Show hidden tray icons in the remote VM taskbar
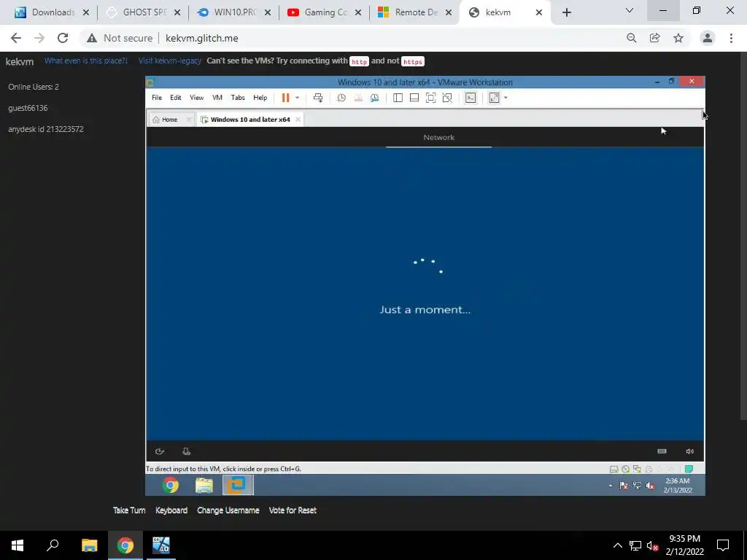 coord(611,486)
